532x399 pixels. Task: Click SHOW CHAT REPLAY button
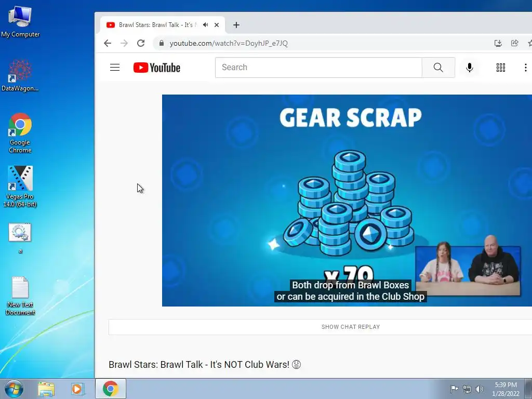tap(351, 327)
